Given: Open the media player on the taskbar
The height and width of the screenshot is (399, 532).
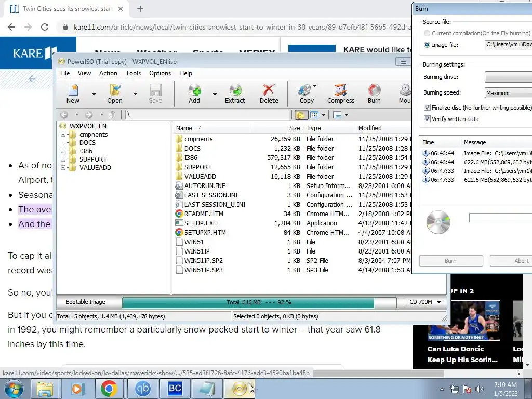Looking at the screenshot, I should click(x=77, y=389).
